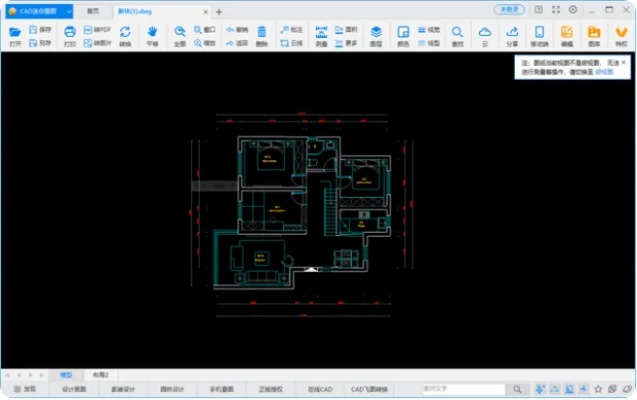Click the 删除 (Delete) trash icon
The height and width of the screenshot is (400, 637).
tap(261, 36)
